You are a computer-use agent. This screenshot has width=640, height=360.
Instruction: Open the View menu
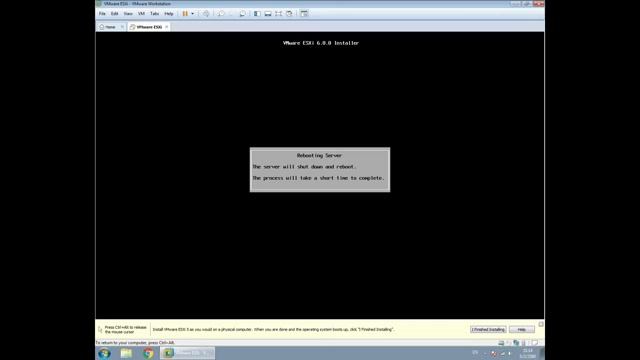(128, 13)
